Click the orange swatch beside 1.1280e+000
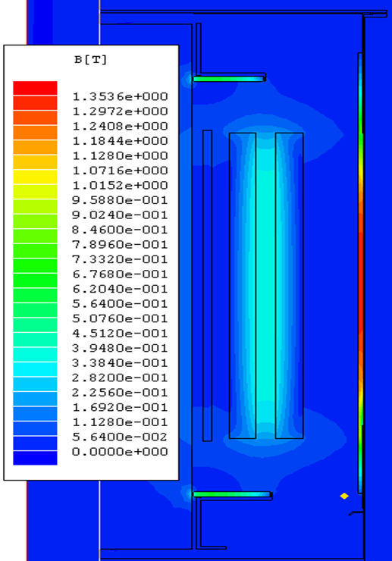This screenshot has width=392, height=561. click(35, 147)
